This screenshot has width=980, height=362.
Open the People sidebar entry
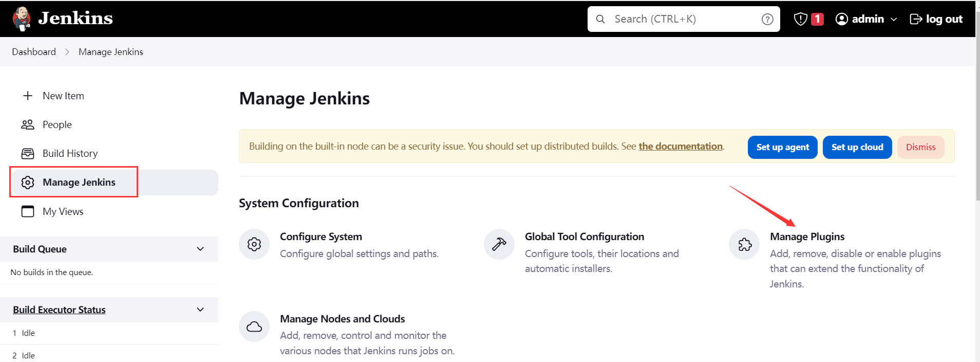(57, 124)
